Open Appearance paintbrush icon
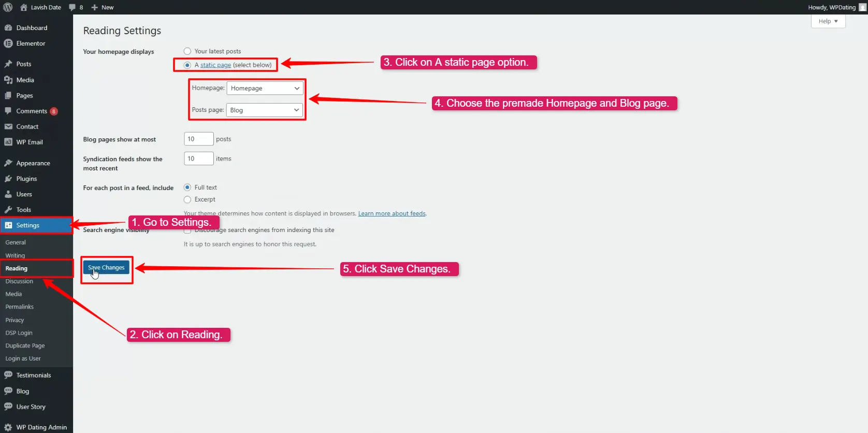Image resolution: width=868 pixels, height=433 pixels. tap(8, 163)
